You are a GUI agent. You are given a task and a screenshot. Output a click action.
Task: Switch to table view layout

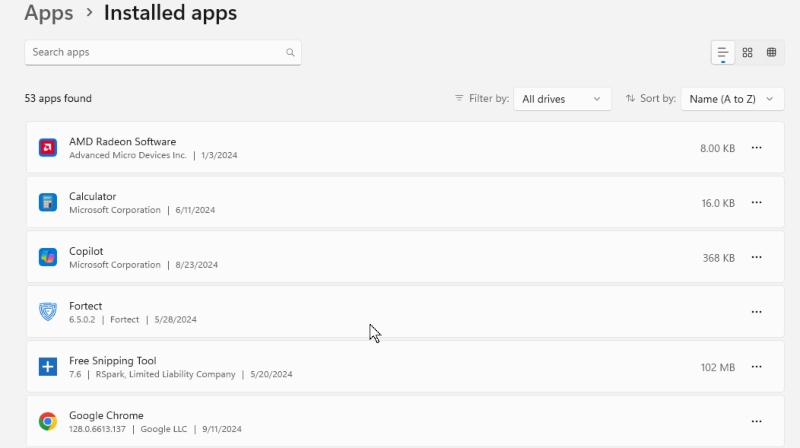click(x=772, y=53)
